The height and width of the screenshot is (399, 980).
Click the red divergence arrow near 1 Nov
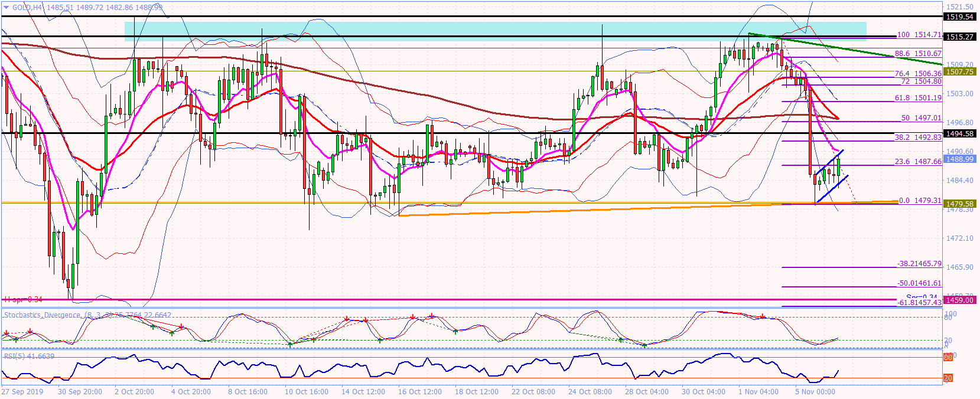click(763, 317)
